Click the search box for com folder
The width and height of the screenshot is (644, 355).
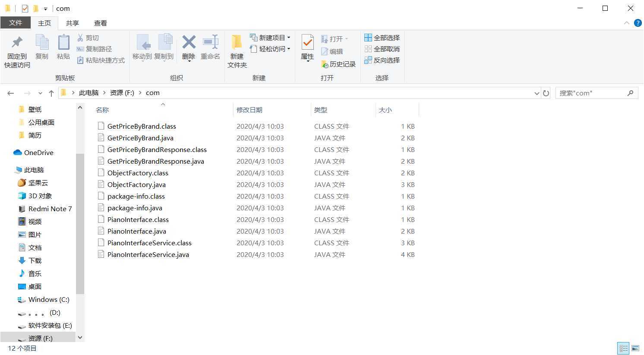[591, 93]
